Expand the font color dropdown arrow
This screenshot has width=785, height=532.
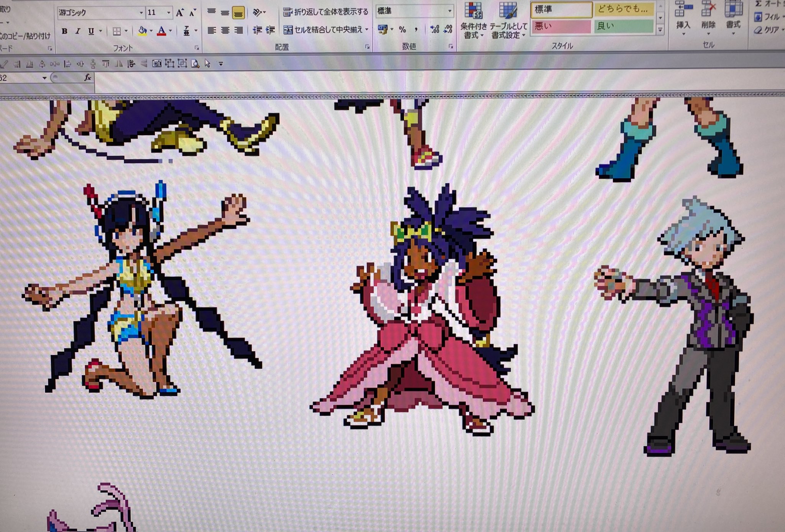coord(171,31)
